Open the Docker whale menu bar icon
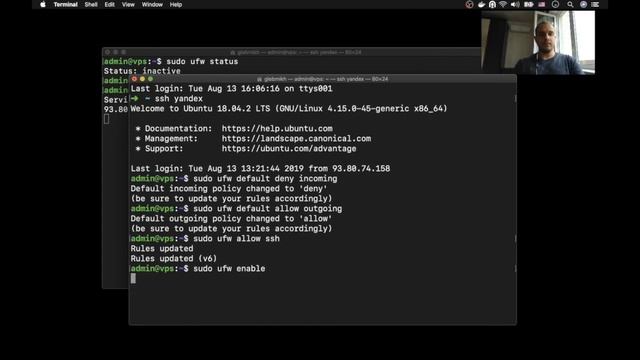The height and width of the screenshot is (360, 640). click(x=481, y=4)
